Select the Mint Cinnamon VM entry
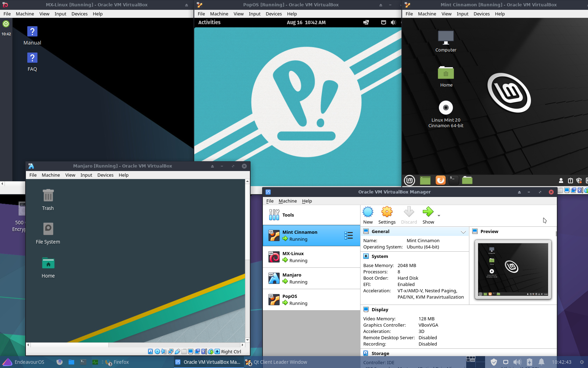 tap(311, 236)
